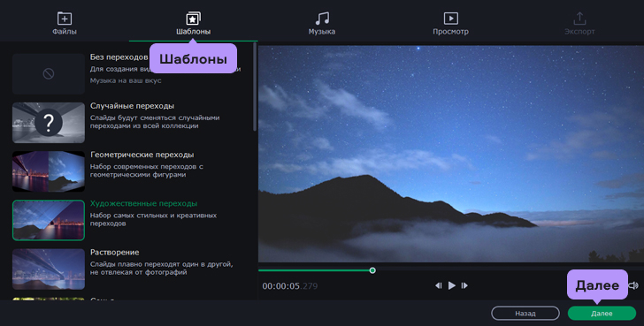Play the slideshow preview
The width and height of the screenshot is (644, 326).
(452, 285)
